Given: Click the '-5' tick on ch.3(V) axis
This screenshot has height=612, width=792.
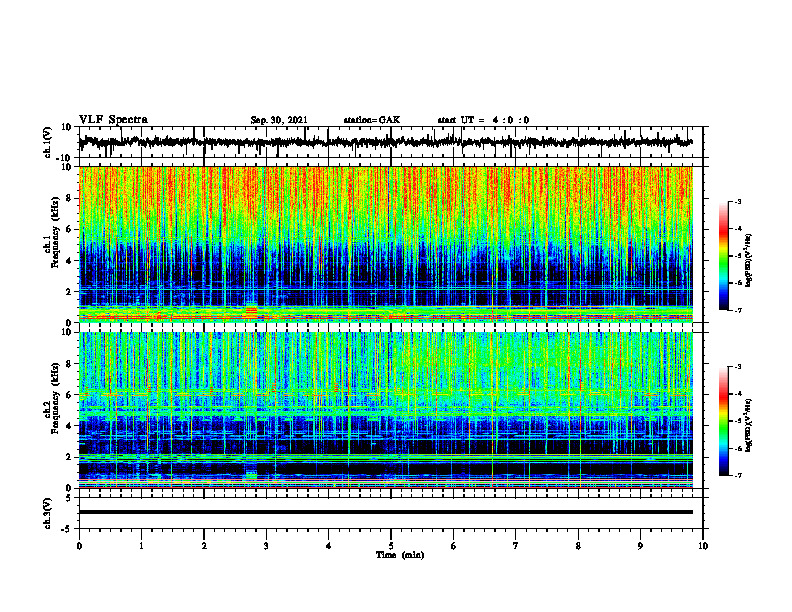Looking at the screenshot, I should tap(68, 529).
